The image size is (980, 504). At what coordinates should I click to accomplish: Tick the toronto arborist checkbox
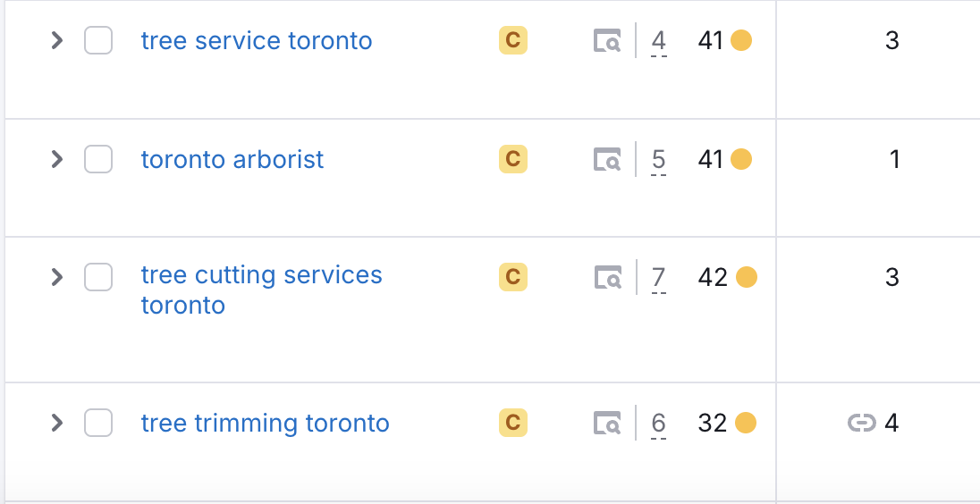98,160
